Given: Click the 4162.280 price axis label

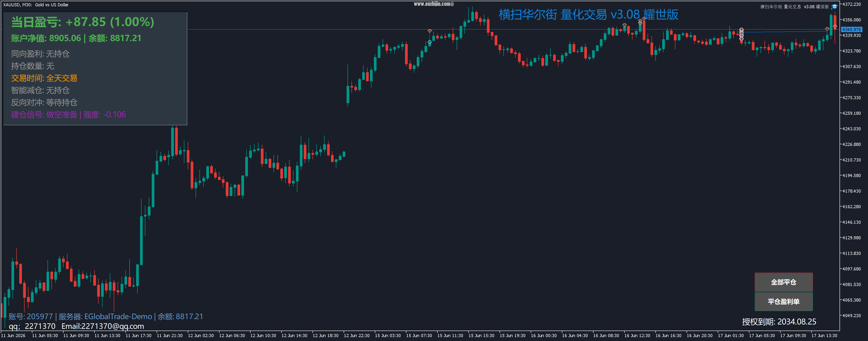Looking at the screenshot, I should (851, 207).
